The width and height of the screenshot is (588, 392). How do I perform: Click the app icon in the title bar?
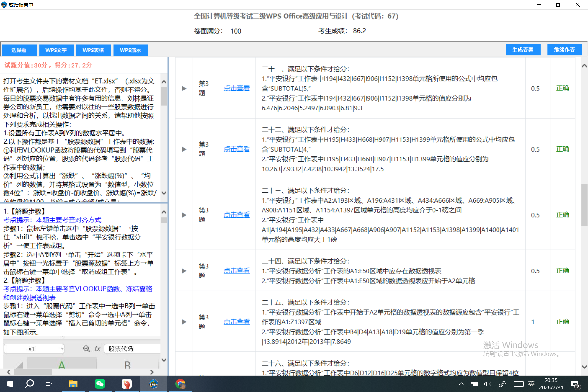(4, 5)
